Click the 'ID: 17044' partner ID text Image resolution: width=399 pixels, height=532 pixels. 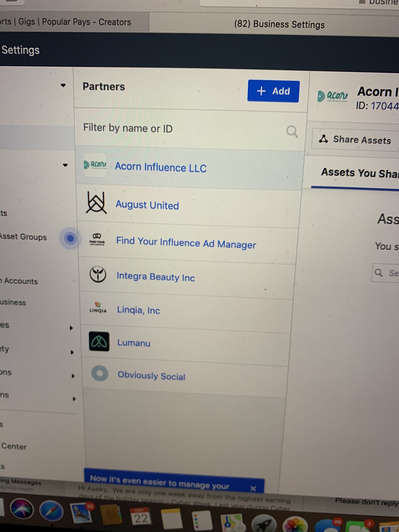pyautogui.click(x=377, y=106)
